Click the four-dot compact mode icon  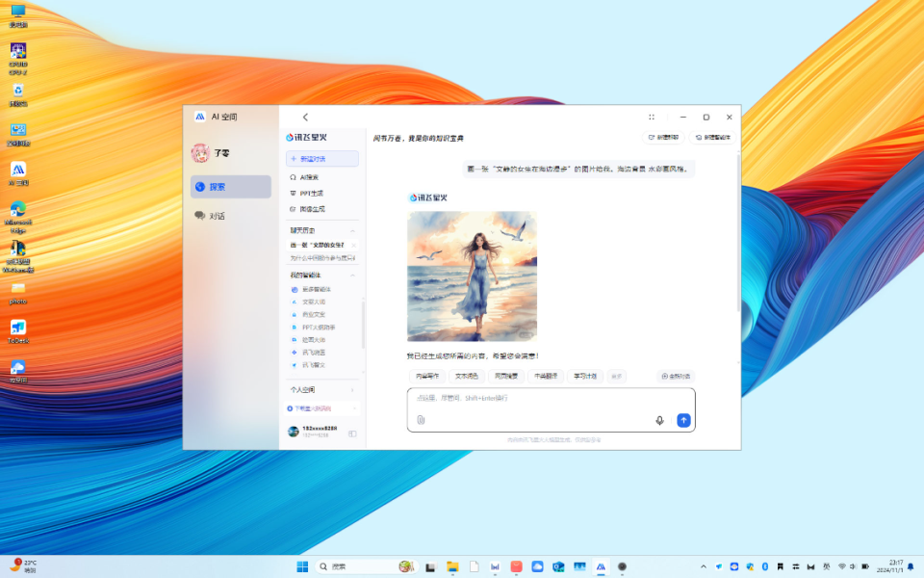[652, 117]
